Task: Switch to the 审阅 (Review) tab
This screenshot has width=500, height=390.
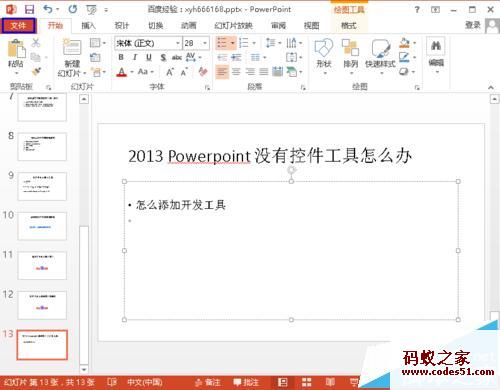Action: point(278,25)
